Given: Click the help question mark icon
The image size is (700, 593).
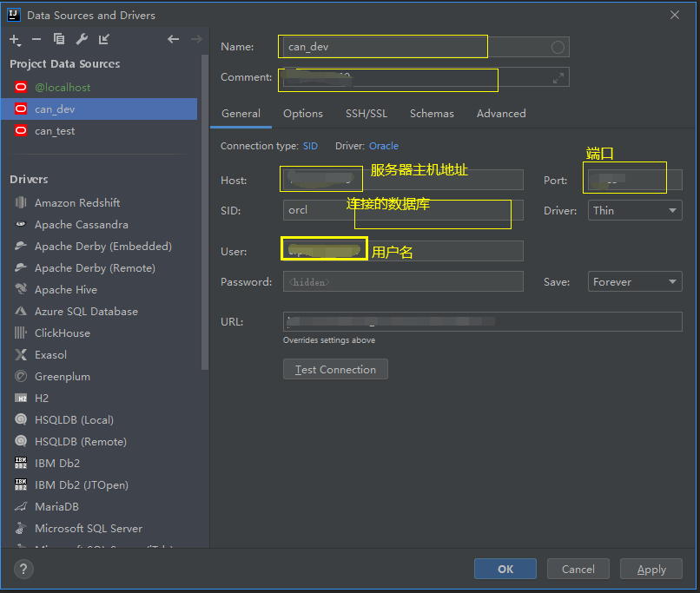Looking at the screenshot, I should click(x=23, y=570).
